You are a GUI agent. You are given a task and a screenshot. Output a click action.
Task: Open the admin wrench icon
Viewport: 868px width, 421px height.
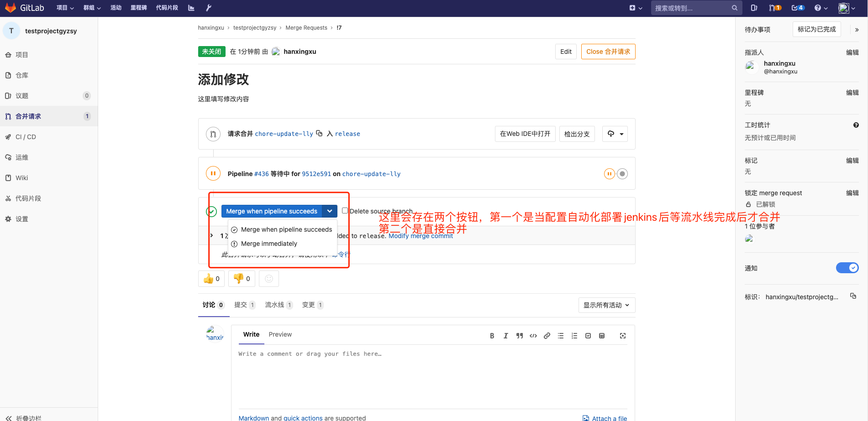[x=209, y=8]
